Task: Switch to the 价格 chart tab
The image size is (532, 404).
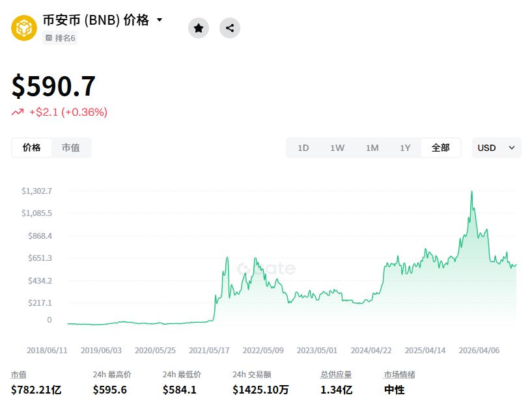Action: [x=31, y=148]
